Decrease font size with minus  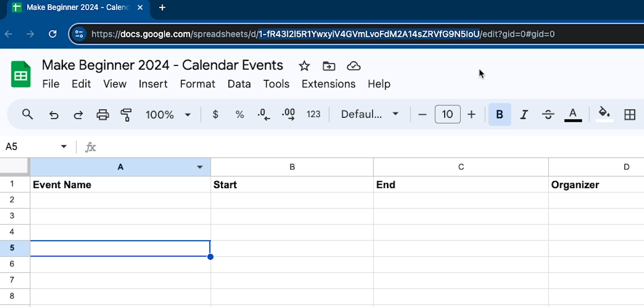pos(422,114)
